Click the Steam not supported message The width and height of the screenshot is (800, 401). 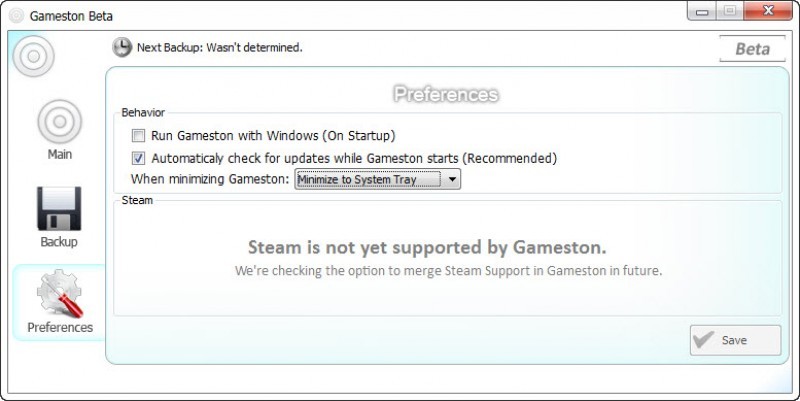pyautogui.click(x=428, y=247)
